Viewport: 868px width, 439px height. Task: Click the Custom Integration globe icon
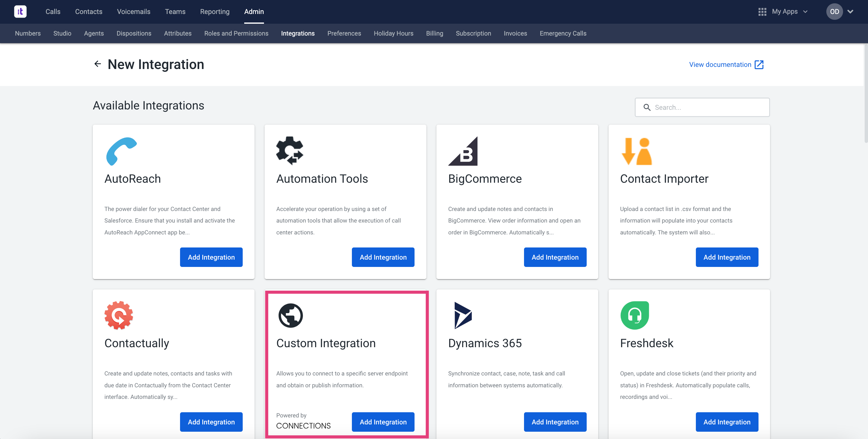click(290, 316)
